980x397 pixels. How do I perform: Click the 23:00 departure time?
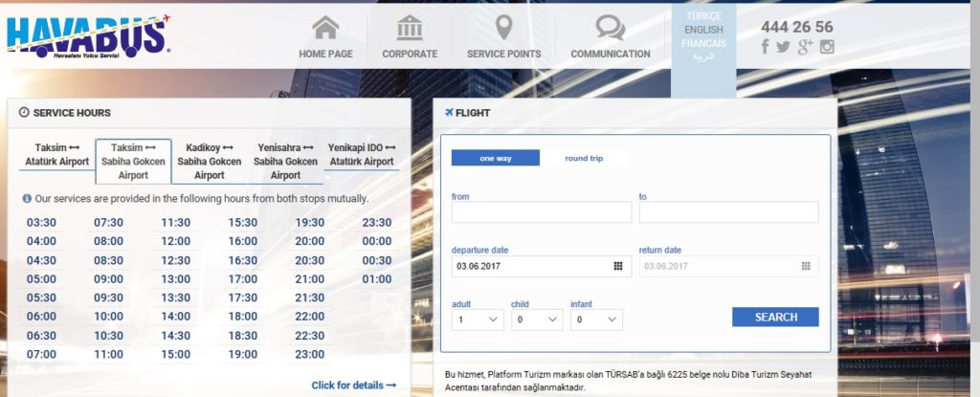310,354
